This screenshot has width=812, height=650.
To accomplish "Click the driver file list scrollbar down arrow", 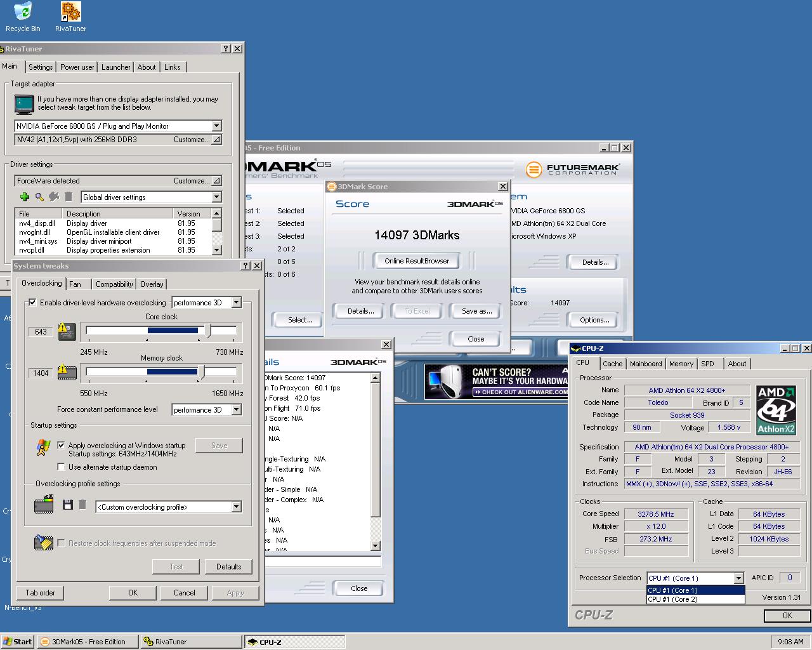I will pyautogui.click(x=217, y=250).
